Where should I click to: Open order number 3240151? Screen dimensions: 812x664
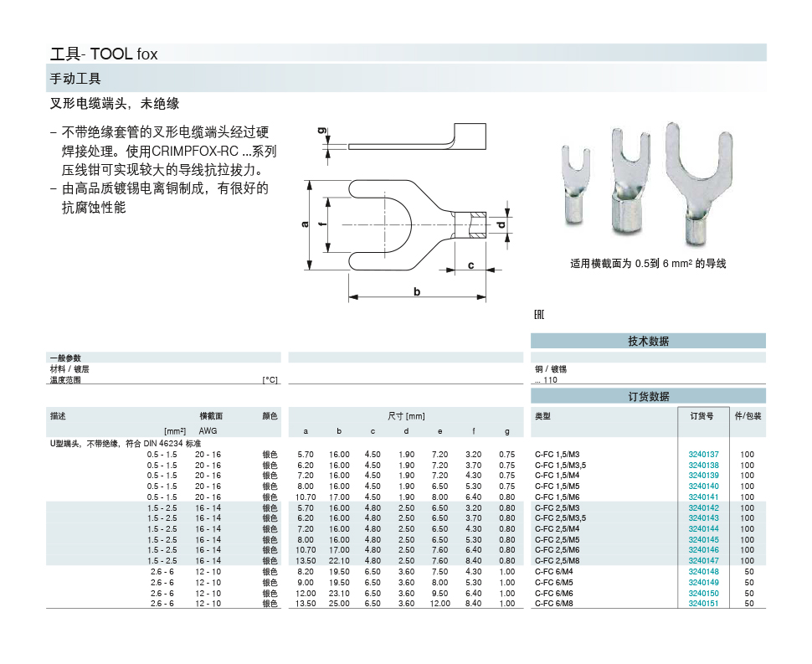tap(703, 604)
